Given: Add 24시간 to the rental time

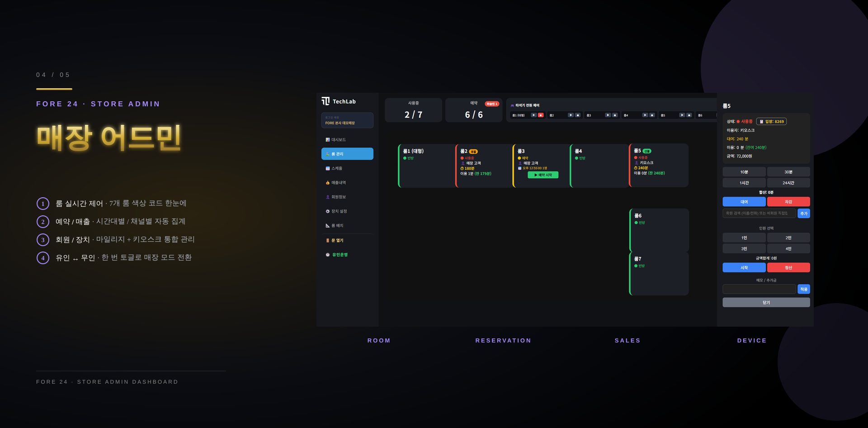Looking at the screenshot, I should [x=788, y=183].
